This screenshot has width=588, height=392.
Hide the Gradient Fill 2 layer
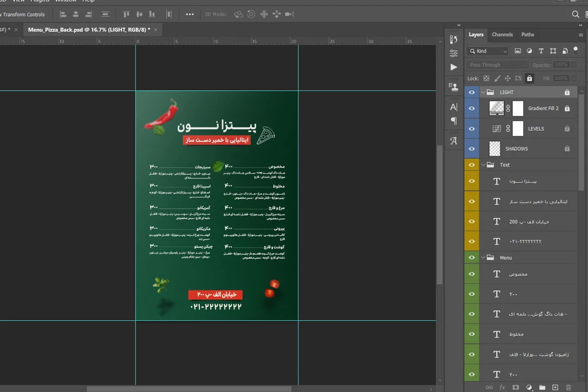point(471,108)
